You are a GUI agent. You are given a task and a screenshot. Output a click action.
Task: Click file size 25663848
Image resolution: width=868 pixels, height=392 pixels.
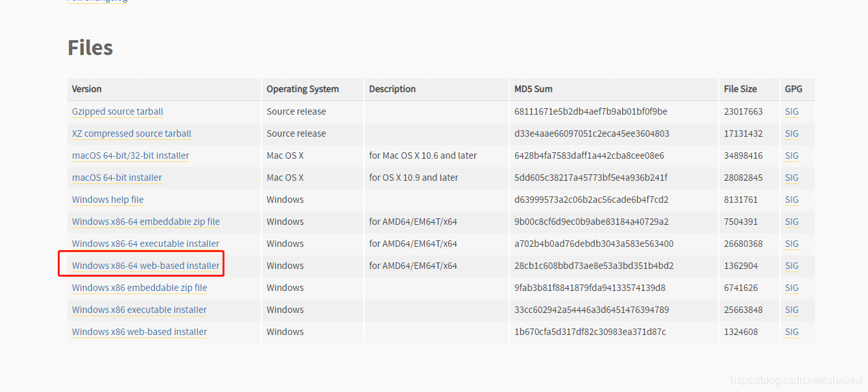pos(743,310)
